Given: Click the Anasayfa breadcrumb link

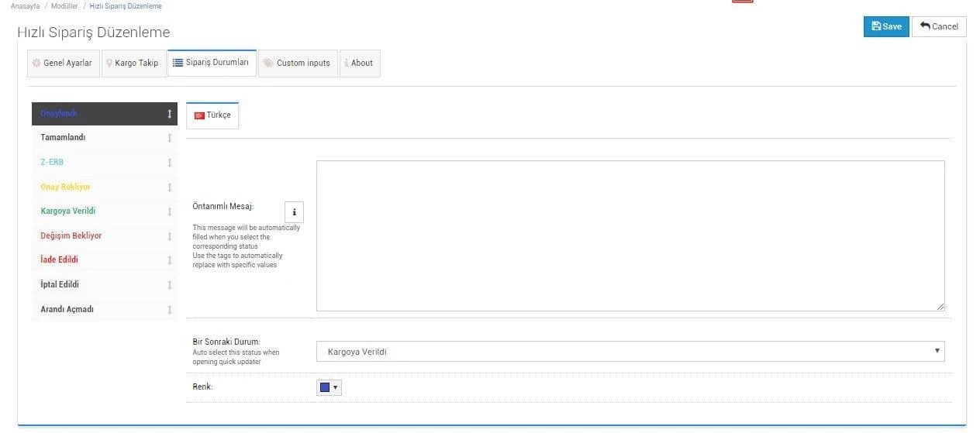Looking at the screenshot, I should pyautogui.click(x=26, y=6).
